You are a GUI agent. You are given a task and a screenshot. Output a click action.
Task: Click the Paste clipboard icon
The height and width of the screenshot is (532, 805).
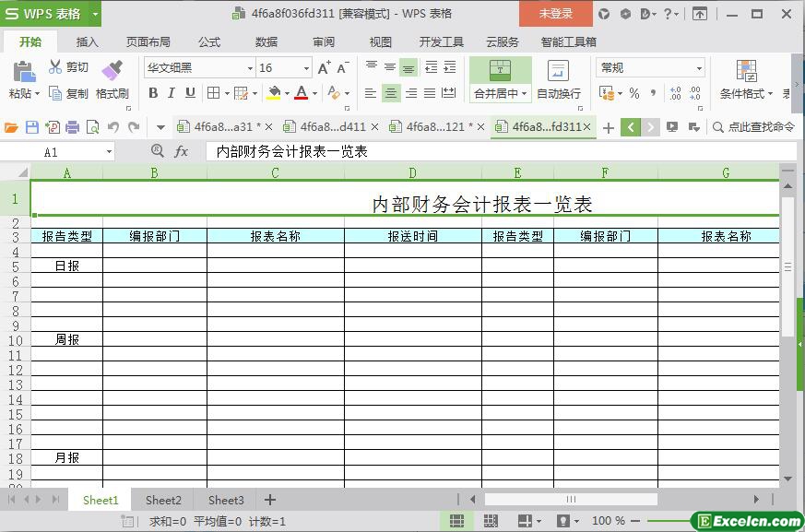coord(23,72)
